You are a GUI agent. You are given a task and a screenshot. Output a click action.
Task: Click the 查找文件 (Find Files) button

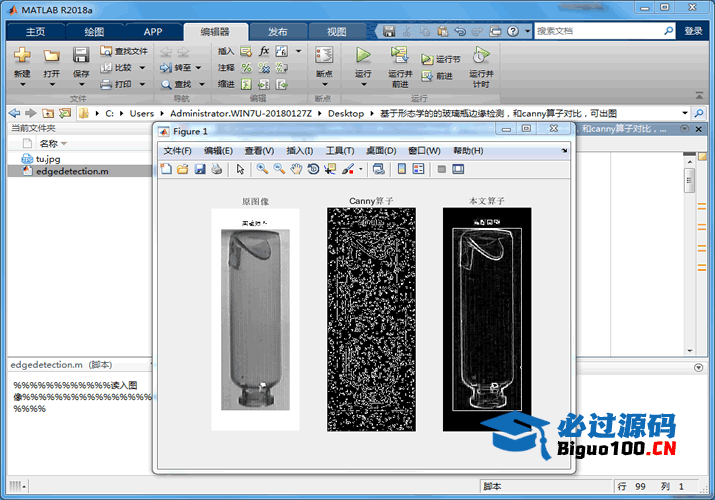[124, 51]
